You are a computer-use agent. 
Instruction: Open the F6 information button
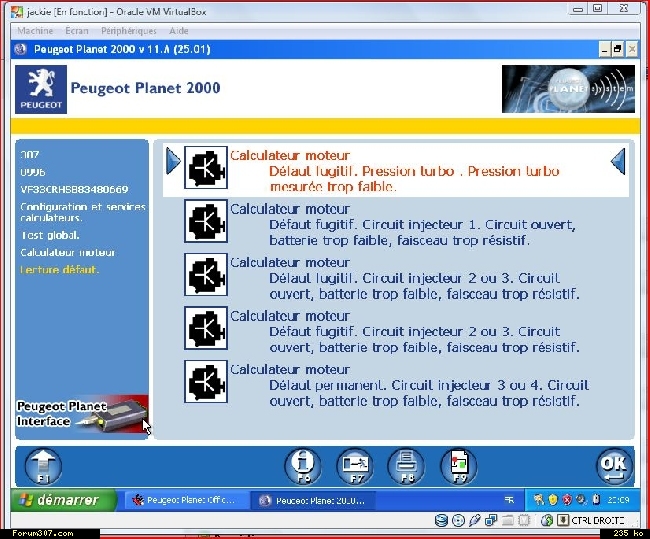point(303,466)
